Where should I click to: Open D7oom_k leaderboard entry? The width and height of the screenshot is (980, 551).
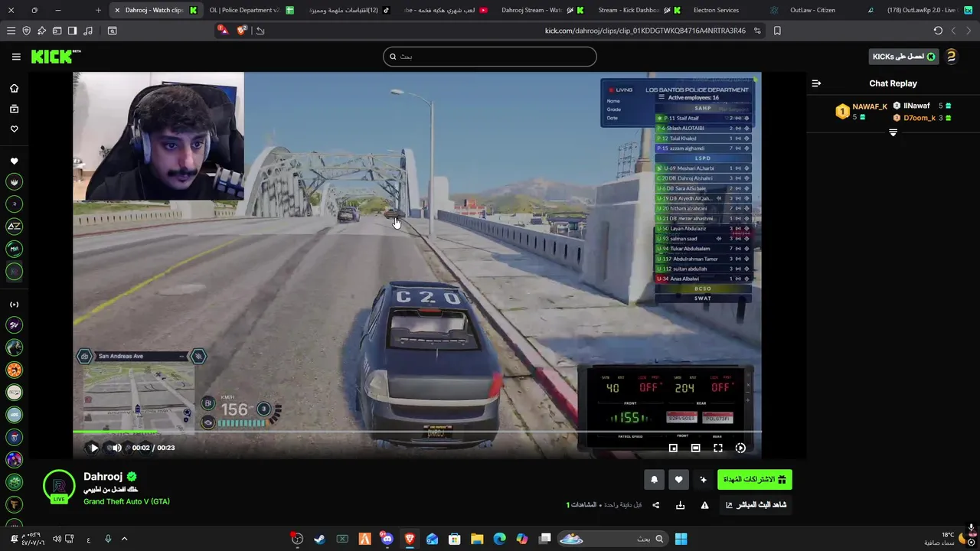tap(922, 118)
